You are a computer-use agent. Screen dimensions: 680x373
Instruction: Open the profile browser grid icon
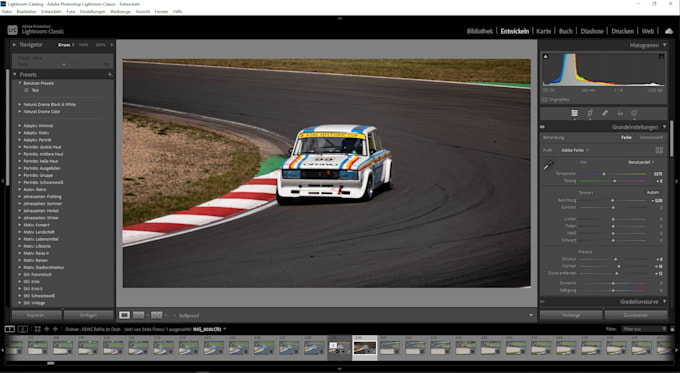[659, 150]
